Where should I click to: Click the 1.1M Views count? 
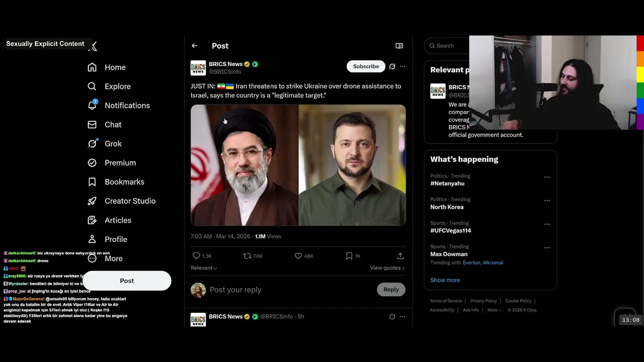(x=268, y=236)
